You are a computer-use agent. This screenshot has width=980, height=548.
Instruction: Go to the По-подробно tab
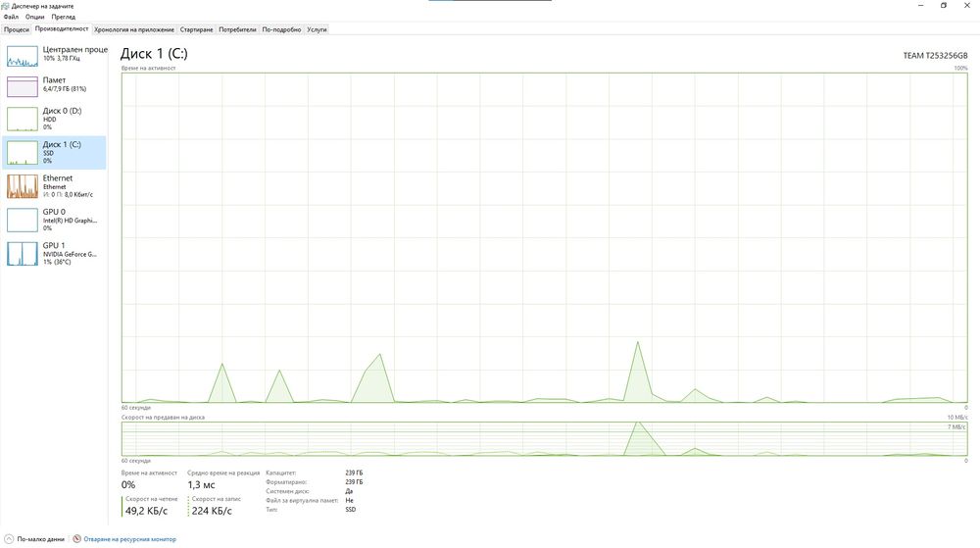(281, 29)
